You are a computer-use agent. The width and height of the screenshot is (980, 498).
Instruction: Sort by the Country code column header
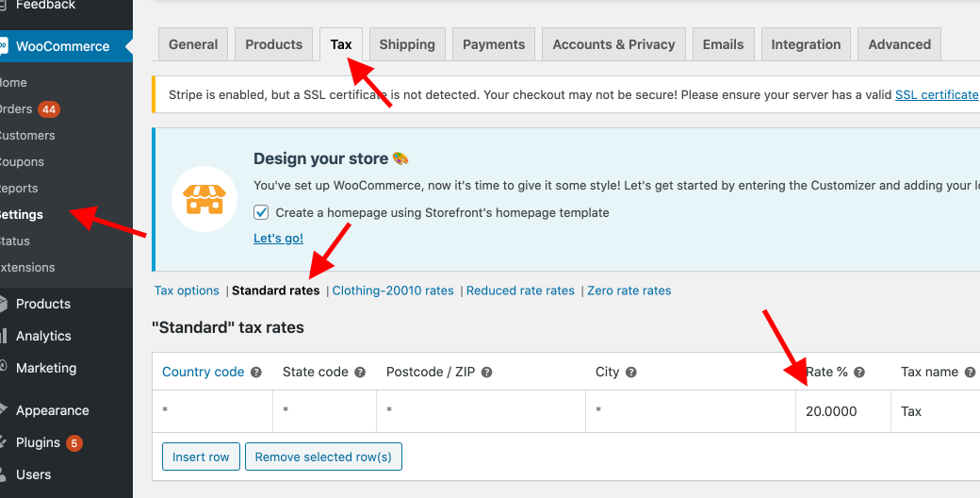pos(204,373)
